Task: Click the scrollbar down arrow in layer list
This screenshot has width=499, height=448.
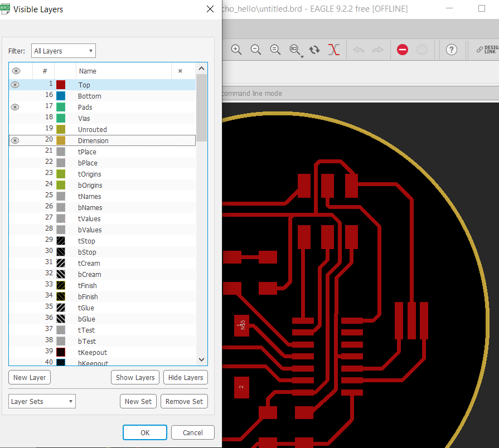Action: pos(201,360)
